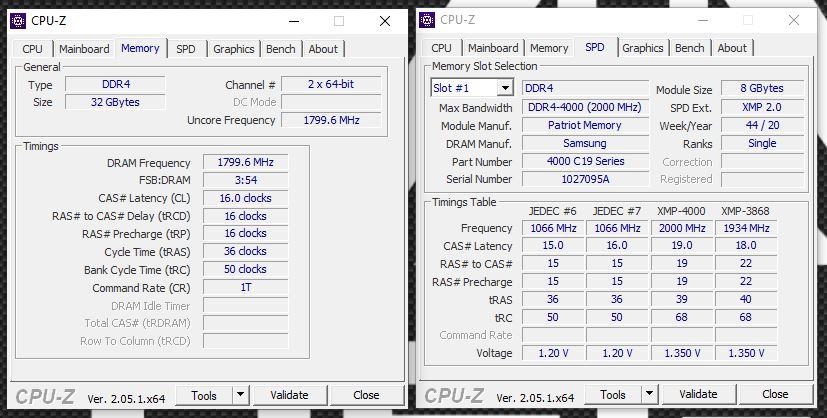
Task: Click the empty DC Mode field
Action: click(x=331, y=102)
